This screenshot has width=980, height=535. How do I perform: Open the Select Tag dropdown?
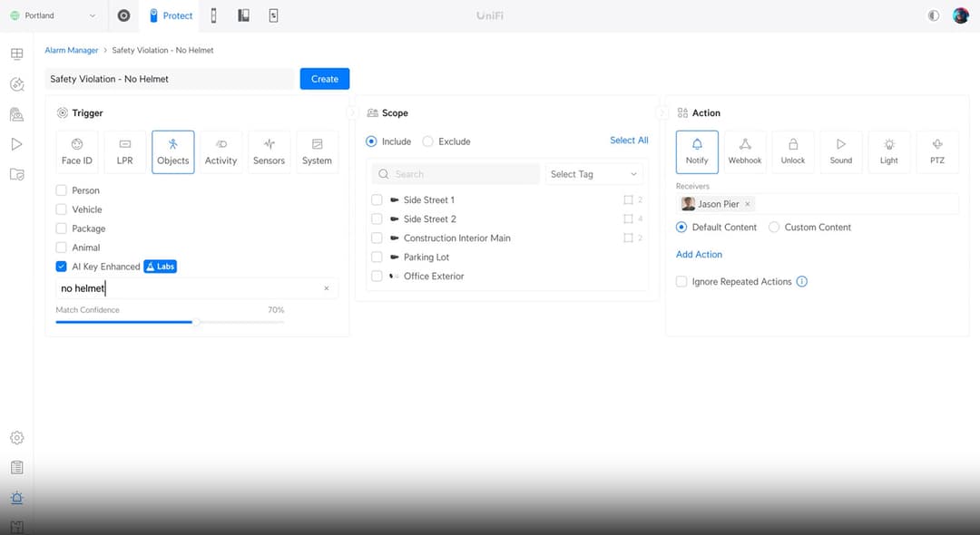coord(593,174)
